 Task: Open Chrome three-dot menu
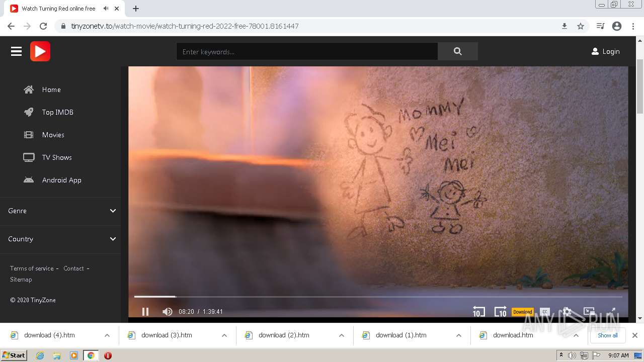[633, 26]
